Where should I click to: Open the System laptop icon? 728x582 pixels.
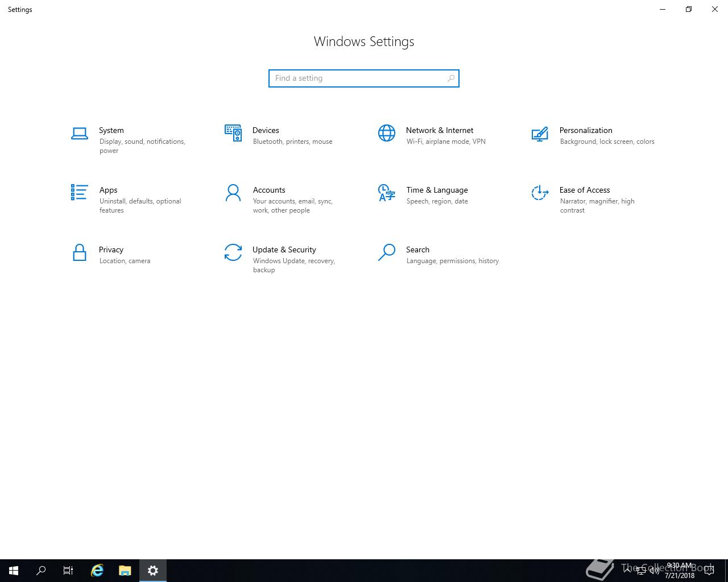tap(80, 134)
